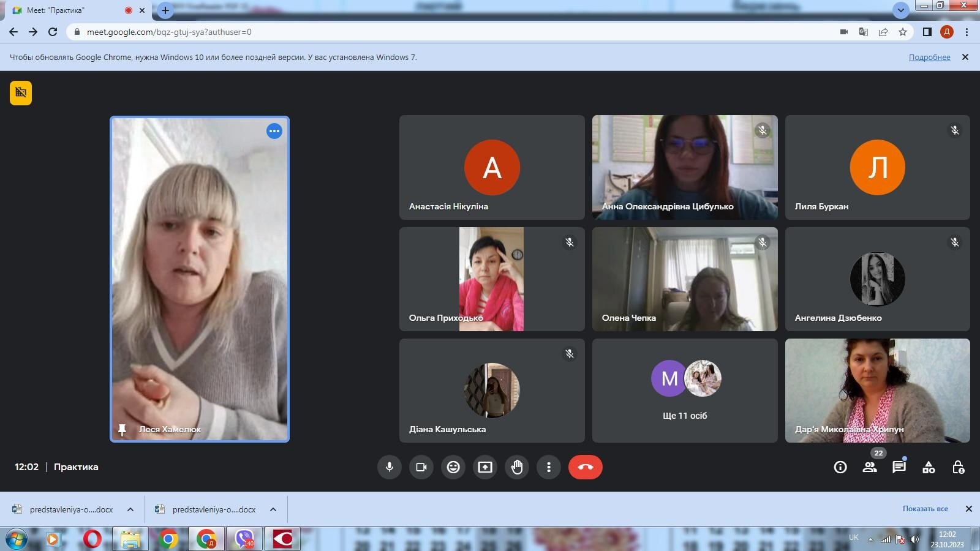Viewport: 980px width, 551px height.
Task: Open the Viber icon in the taskbar
Action: tap(244, 539)
